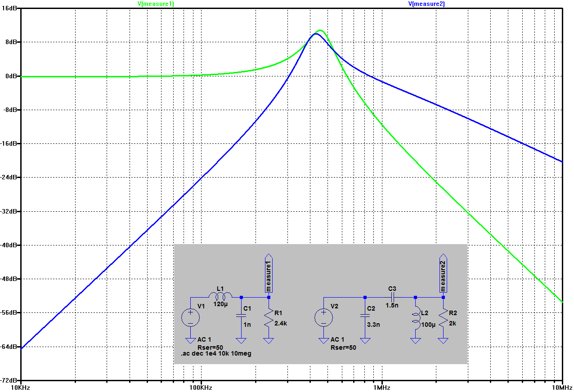This screenshot has width=574, height=392.
Task: Click the V2 reference designator text
Action: coord(334,306)
